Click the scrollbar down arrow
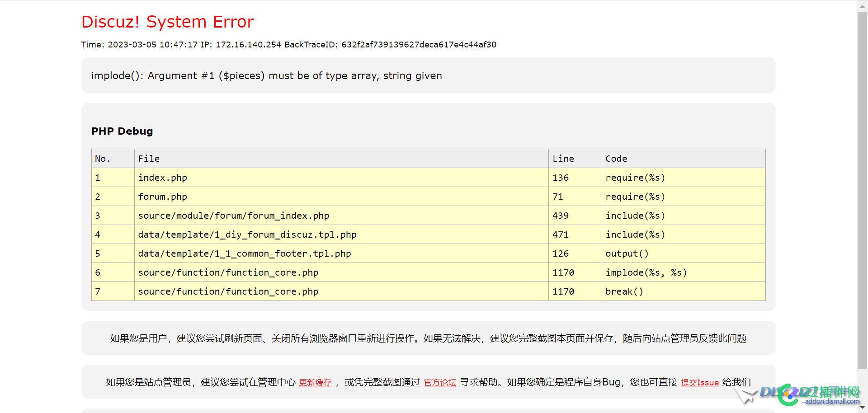 (x=862, y=408)
